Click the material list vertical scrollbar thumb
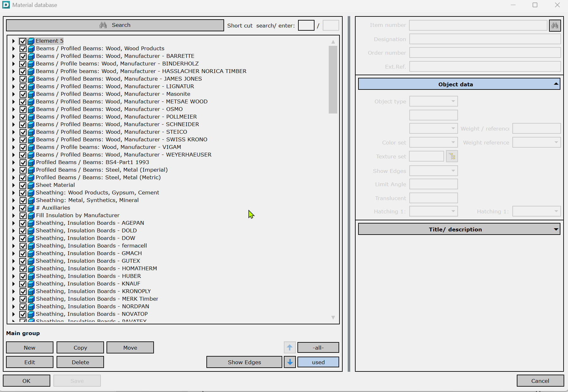Image resolution: width=568 pixels, height=392 pixels. (333, 79)
